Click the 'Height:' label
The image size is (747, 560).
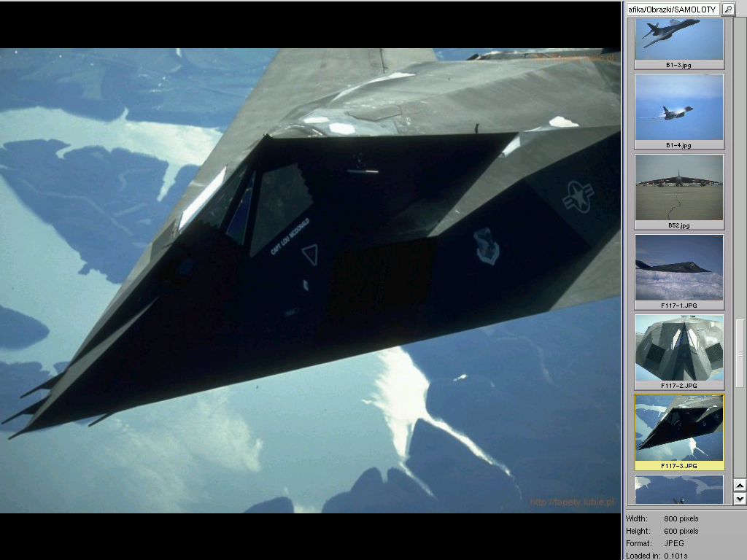tap(638, 531)
